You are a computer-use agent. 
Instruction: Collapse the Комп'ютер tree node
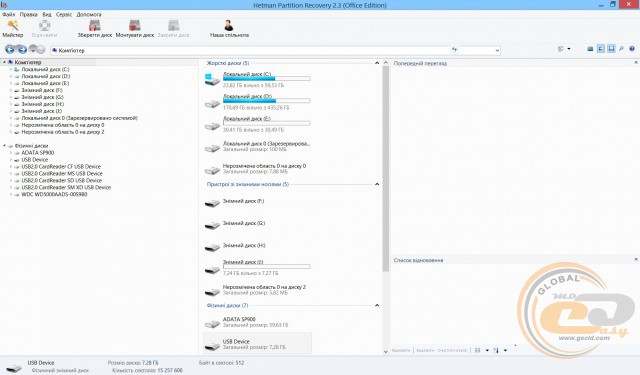4,62
